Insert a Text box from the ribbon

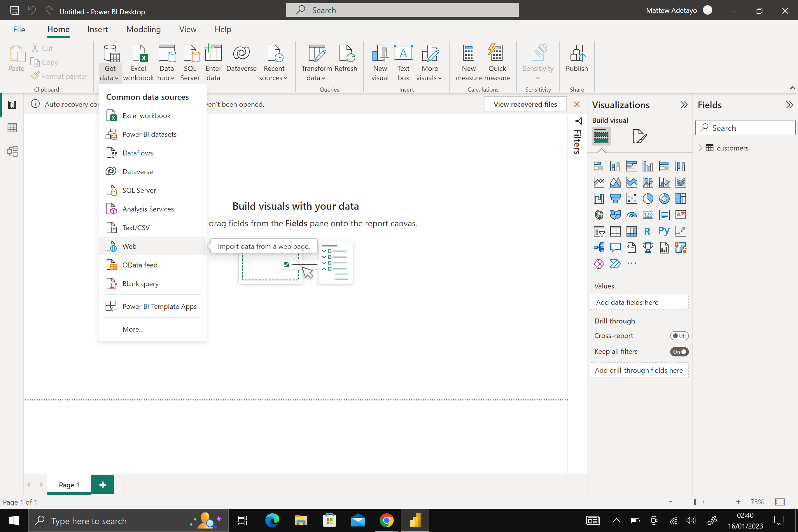[403, 63]
